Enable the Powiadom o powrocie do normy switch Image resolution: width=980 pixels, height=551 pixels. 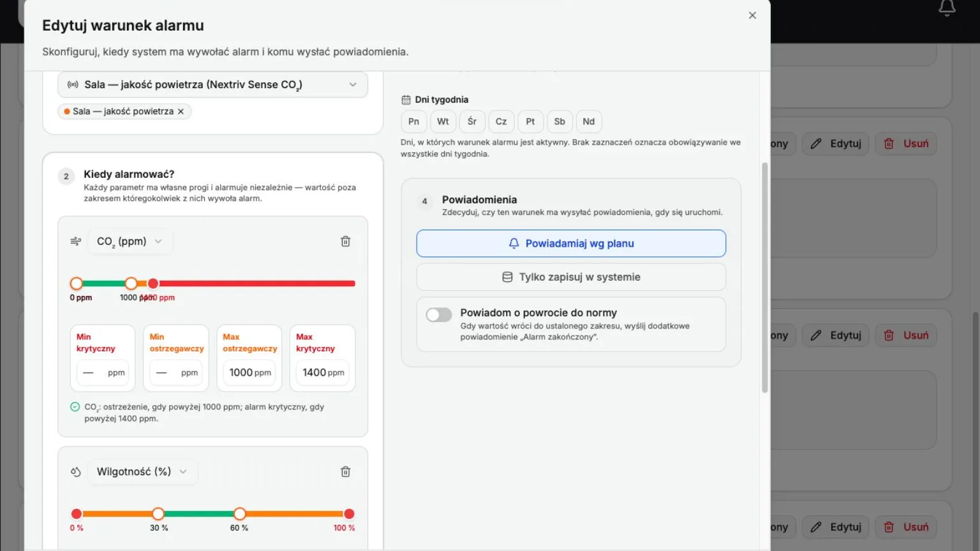pos(439,314)
